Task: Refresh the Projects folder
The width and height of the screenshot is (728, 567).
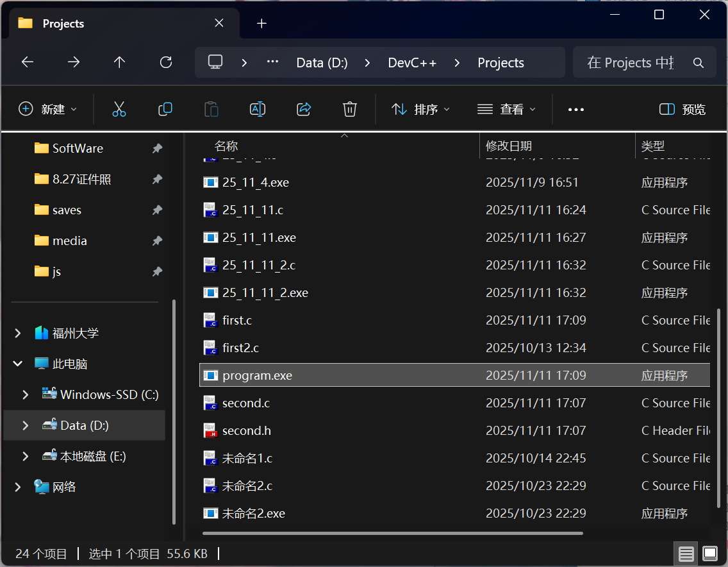Action: click(x=166, y=62)
